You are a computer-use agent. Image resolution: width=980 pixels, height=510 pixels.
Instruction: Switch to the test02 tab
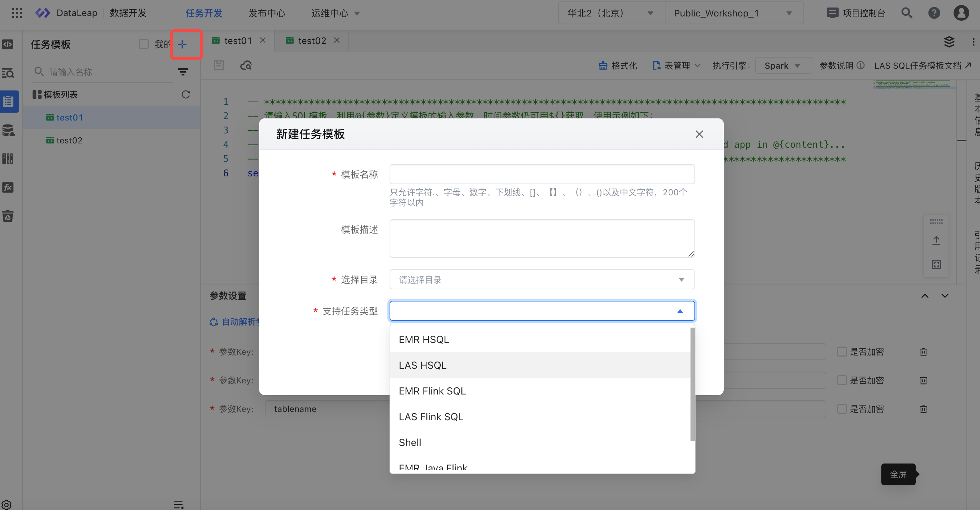pos(312,41)
